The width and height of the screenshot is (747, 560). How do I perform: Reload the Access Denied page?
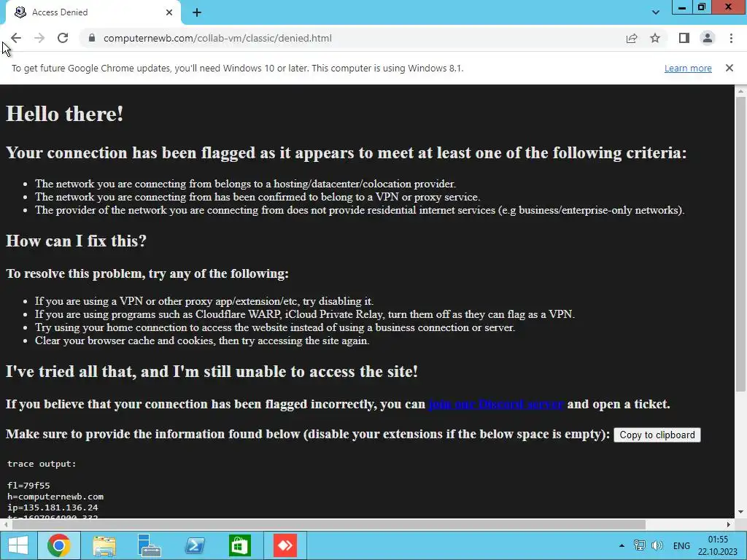click(x=63, y=38)
